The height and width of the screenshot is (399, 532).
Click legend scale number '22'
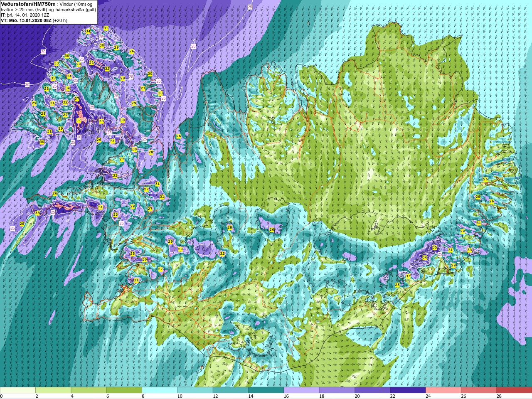[x=392, y=396]
